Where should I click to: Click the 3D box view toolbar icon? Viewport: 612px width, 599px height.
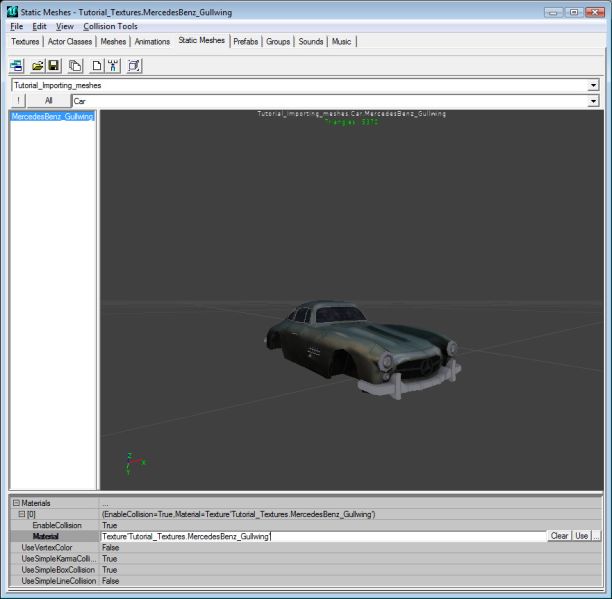[x=135, y=66]
